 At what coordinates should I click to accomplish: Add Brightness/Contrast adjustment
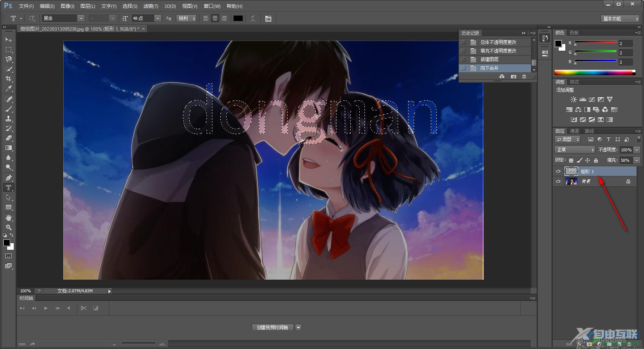[x=574, y=100]
